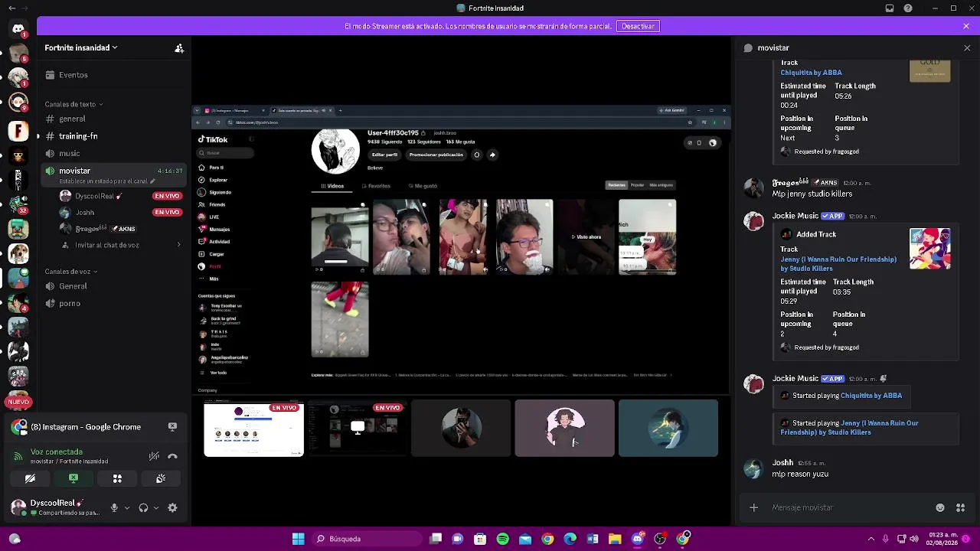
Task: Open the ABBA Gold album art thumbnail
Action: pos(930,70)
